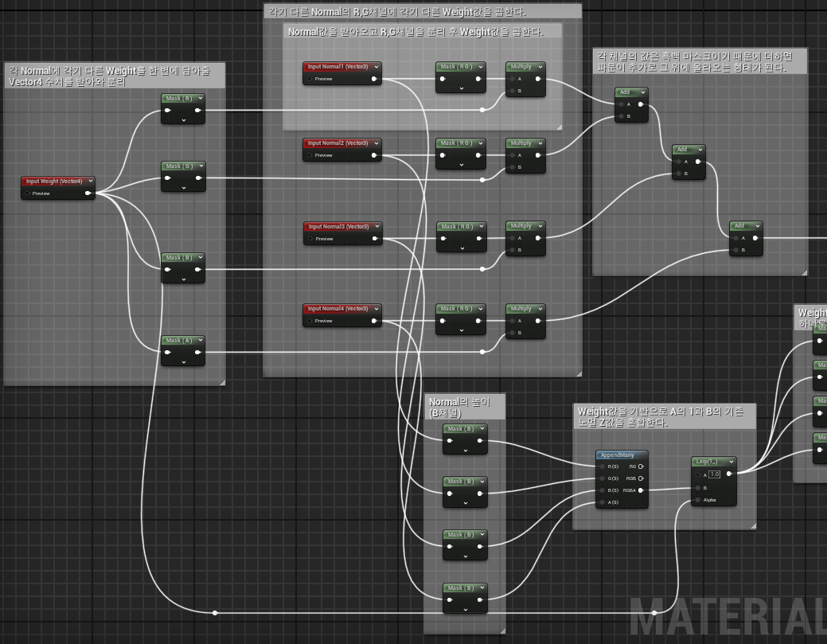Select the AppendMany node header
This screenshot has width=827, height=644.
622,455
